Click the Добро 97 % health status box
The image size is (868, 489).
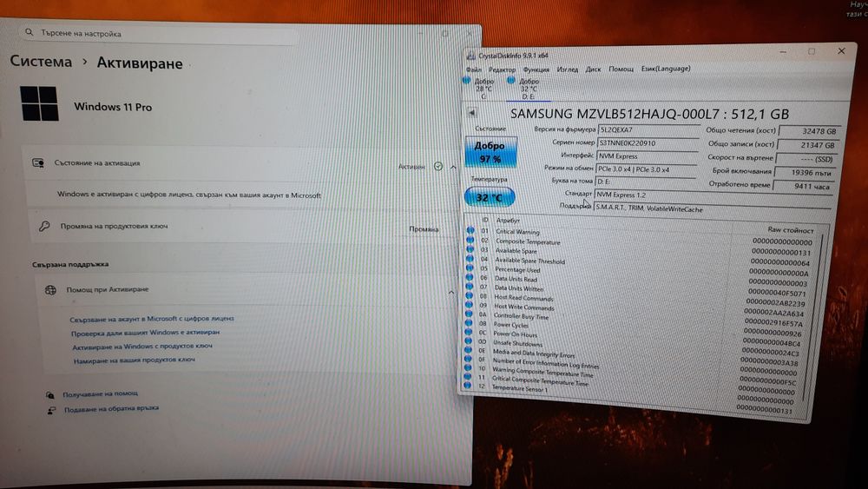490,152
